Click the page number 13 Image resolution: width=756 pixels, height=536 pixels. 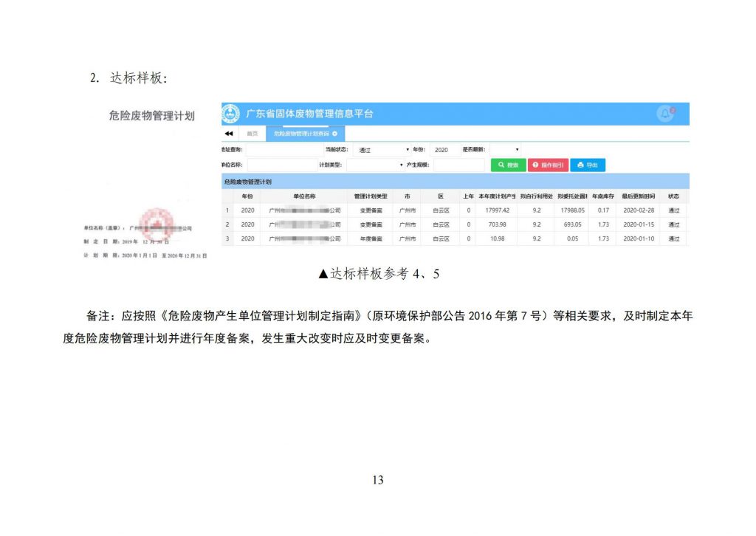click(378, 480)
